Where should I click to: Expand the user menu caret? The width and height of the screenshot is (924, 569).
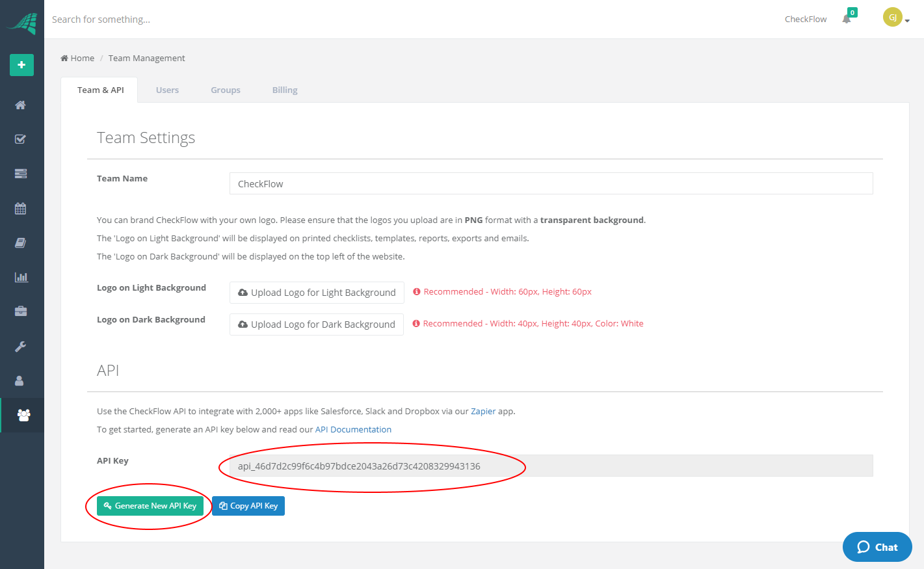[907, 21]
